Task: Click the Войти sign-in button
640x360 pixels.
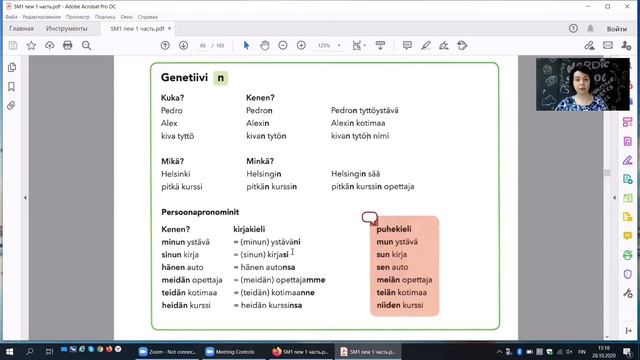Action: pos(616,29)
